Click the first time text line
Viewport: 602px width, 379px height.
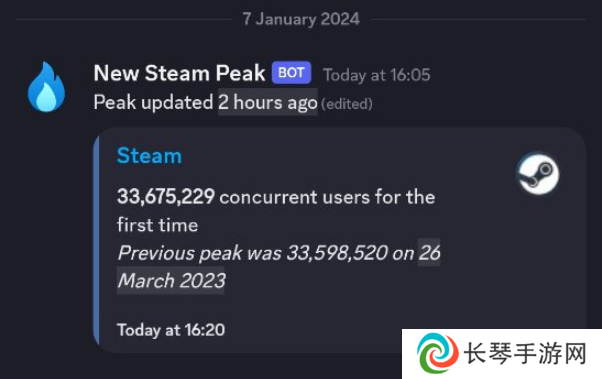(x=157, y=225)
